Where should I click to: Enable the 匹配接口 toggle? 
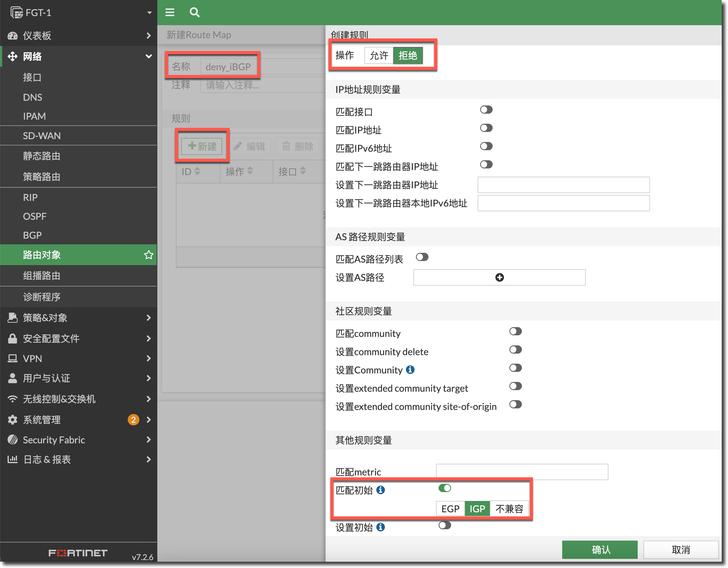pos(486,110)
